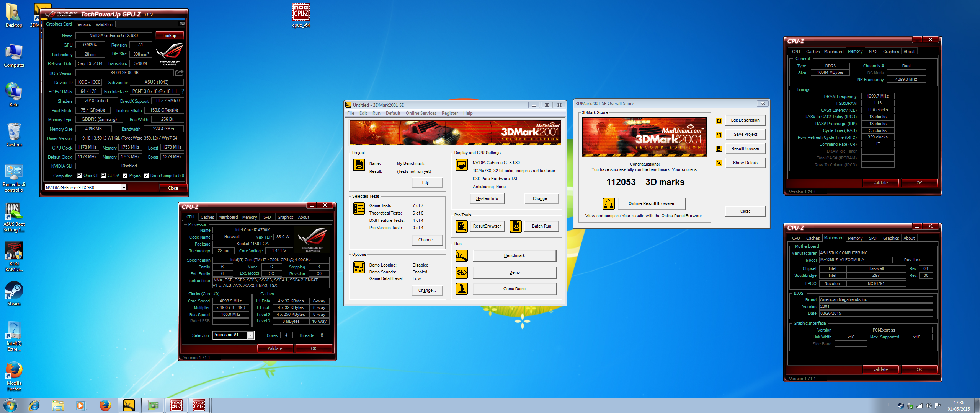Click Core Speed value 4898.9 MHz
The width and height of the screenshot is (980, 413).
(231, 301)
